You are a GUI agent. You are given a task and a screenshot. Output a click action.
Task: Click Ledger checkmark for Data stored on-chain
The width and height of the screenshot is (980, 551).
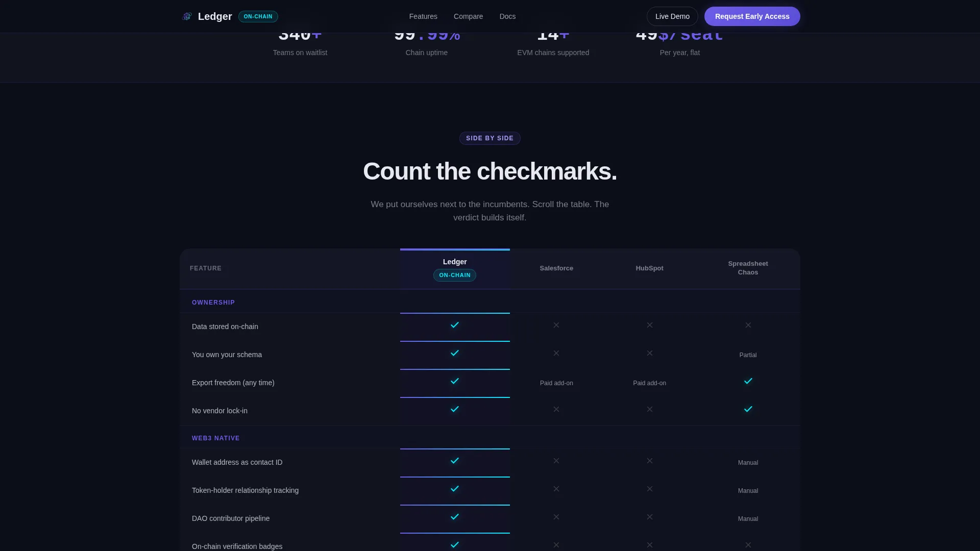pos(455,325)
